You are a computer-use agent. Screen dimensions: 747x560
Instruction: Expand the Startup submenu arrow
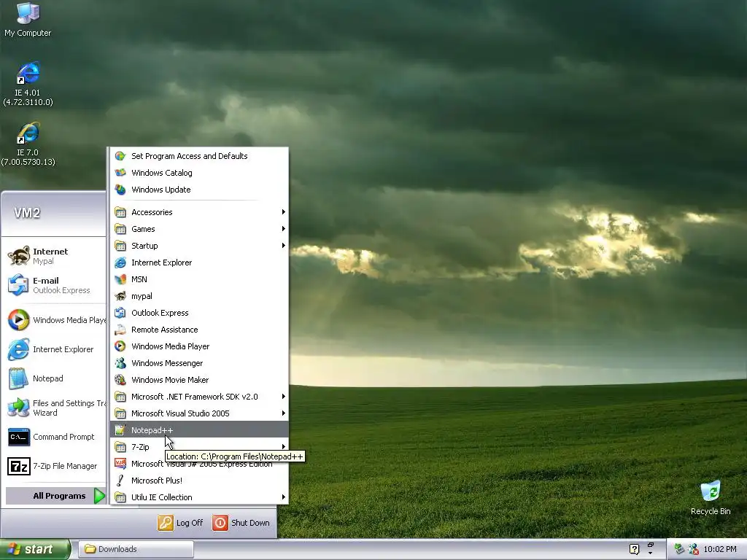point(284,246)
